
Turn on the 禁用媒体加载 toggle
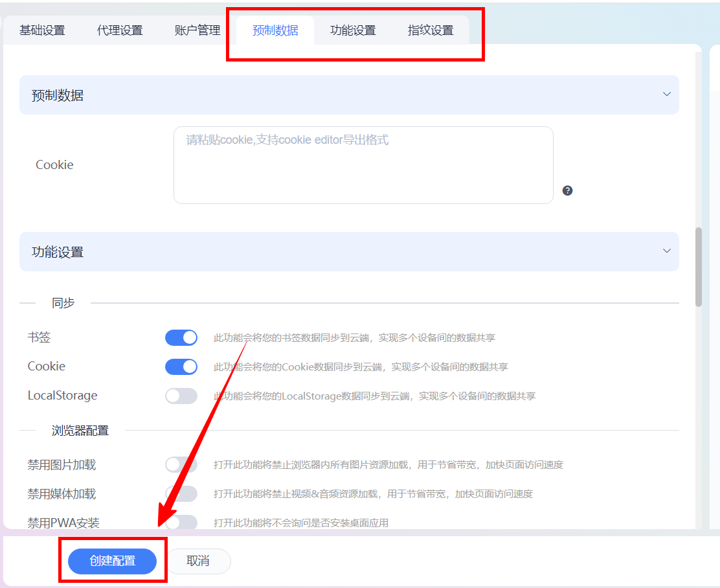[x=181, y=493]
